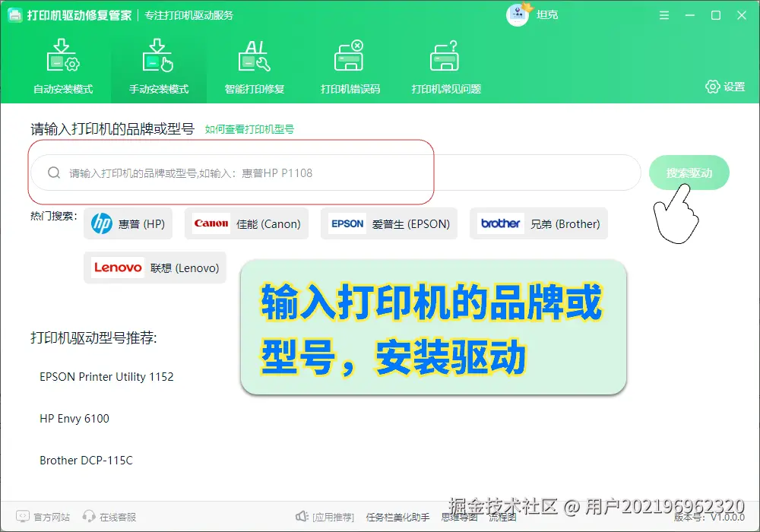Screen dimensions: 760x532
Task: Click the user avatar picture
Action: tap(518, 15)
